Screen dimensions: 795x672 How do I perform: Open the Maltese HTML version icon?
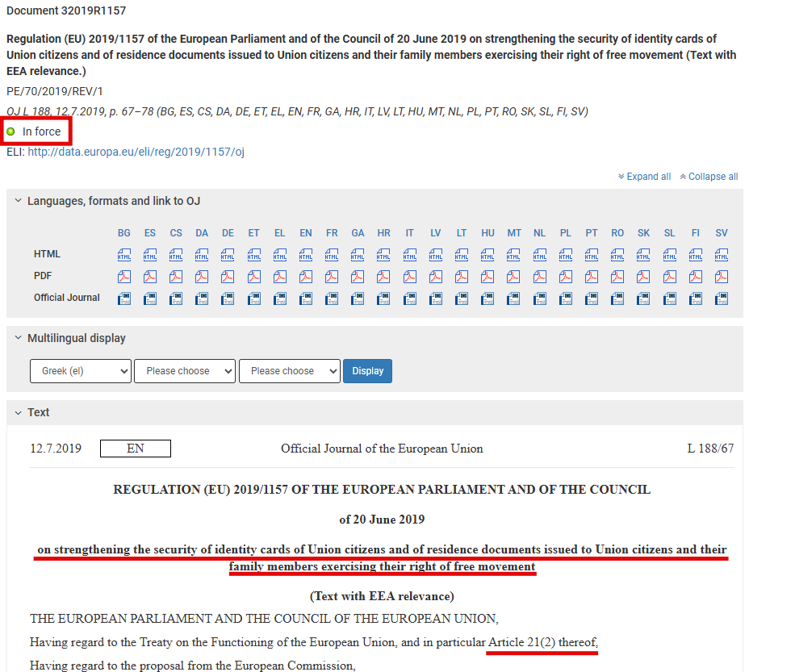[513, 254]
